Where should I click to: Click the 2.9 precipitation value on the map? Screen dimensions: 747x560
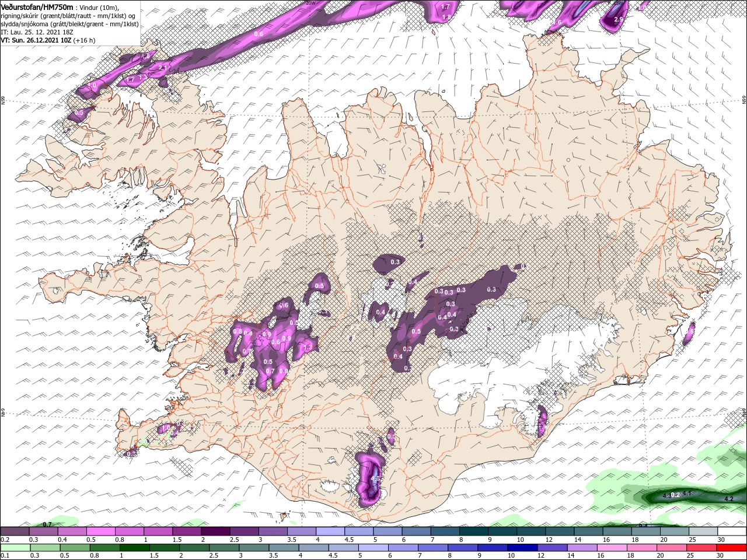[619, 20]
